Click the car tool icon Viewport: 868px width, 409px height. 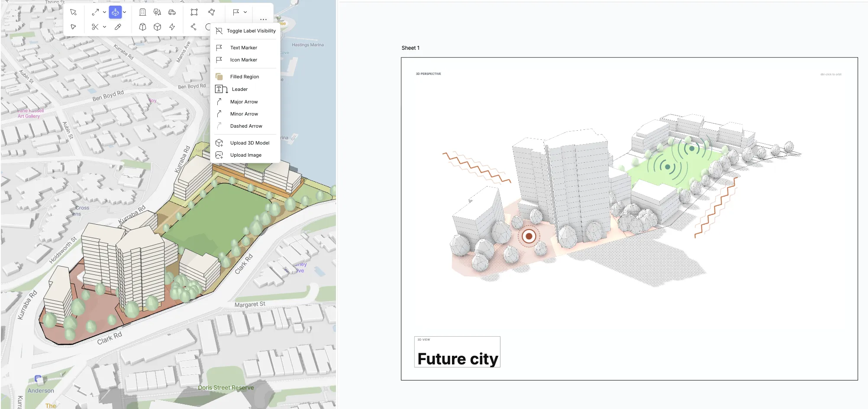[x=172, y=12]
